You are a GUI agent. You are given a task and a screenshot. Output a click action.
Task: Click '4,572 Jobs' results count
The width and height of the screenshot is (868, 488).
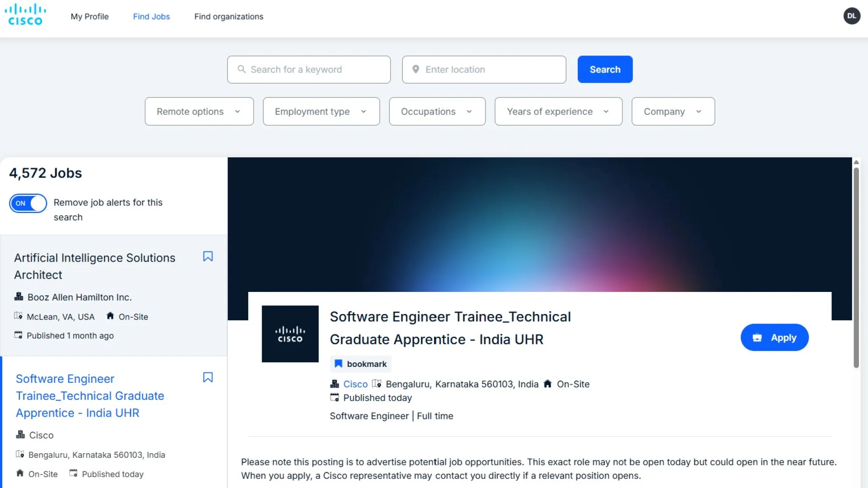[x=46, y=173]
